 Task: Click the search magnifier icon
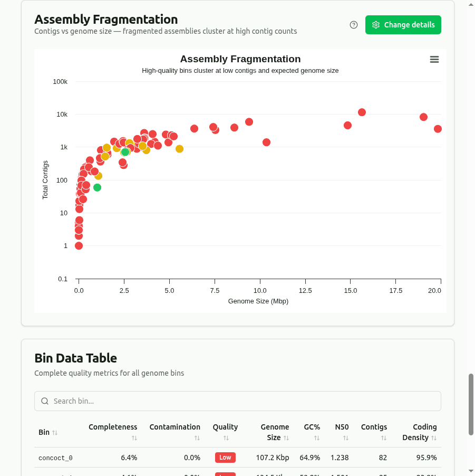[x=45, y=401]
